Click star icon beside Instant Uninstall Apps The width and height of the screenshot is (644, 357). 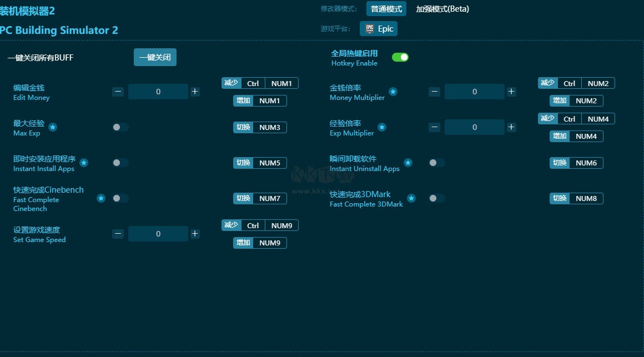408,163
